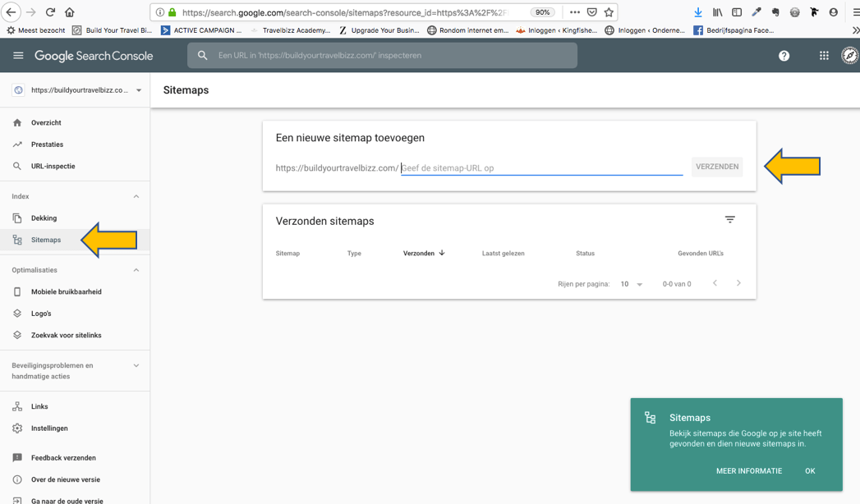The width and height of the screenshot is (860, 504).
Task: Open the account avatar compass icon
Action: [x=849, y=55]
